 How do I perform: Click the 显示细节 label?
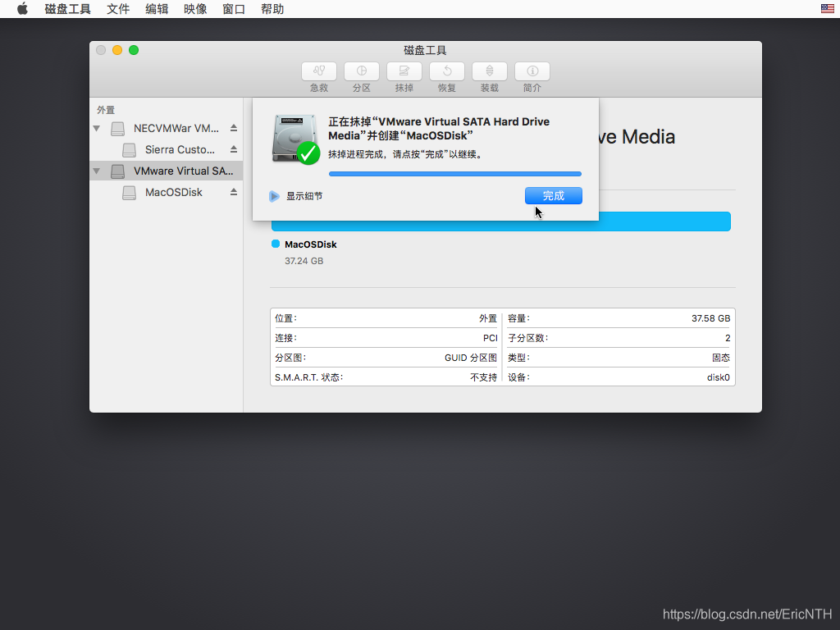point(304,196)
